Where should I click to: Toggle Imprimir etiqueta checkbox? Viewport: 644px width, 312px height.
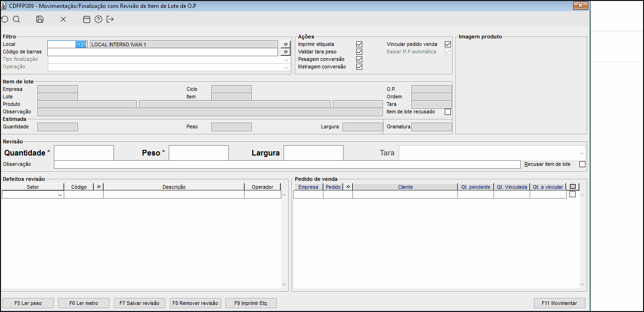pos(359,44)
